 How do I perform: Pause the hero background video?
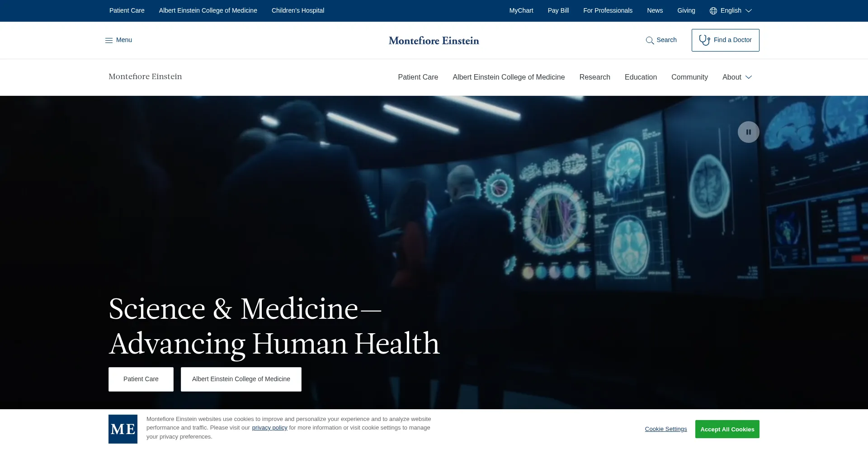coord(749,132)
